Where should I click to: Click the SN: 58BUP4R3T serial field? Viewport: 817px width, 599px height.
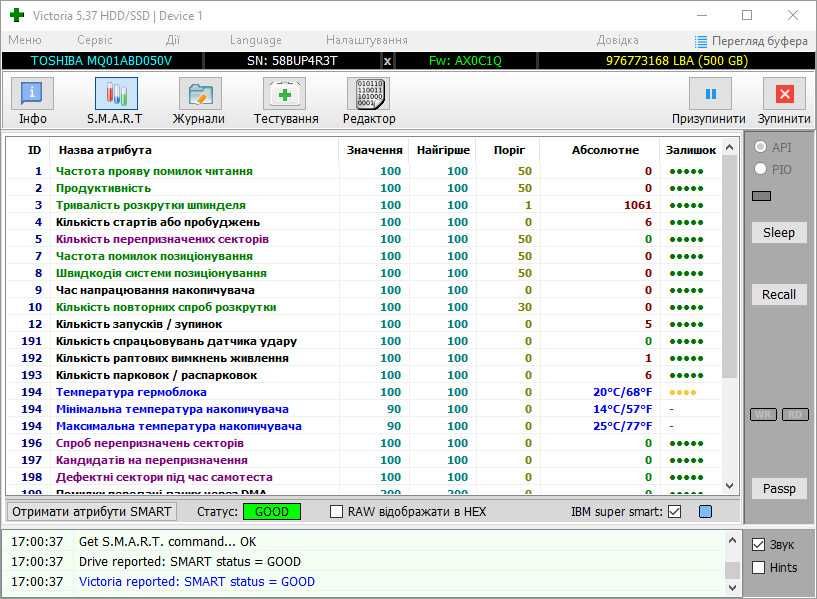[292, 61]
